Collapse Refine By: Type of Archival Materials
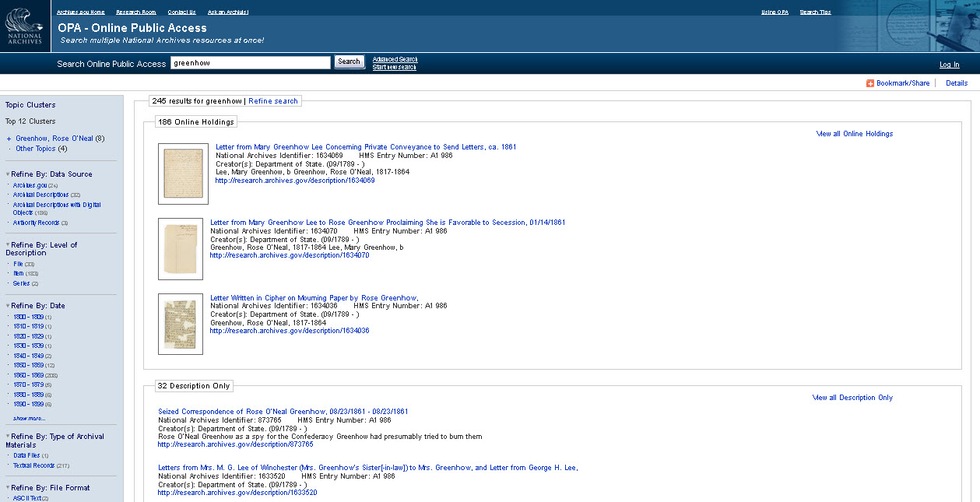The width and height of the screenshot is (980, 502). [8, 437]
